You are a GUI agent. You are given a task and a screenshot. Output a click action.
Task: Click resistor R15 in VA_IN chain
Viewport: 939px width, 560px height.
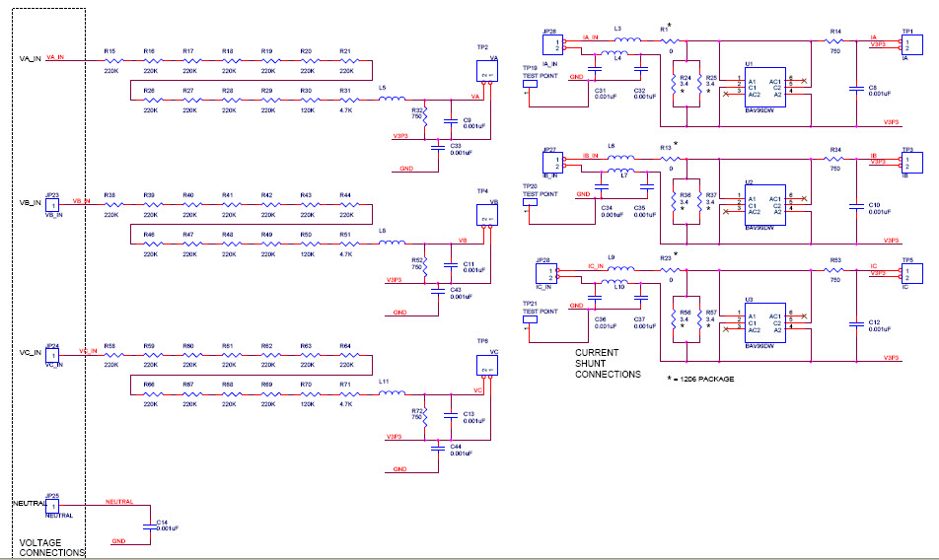[x=110, y=60]
